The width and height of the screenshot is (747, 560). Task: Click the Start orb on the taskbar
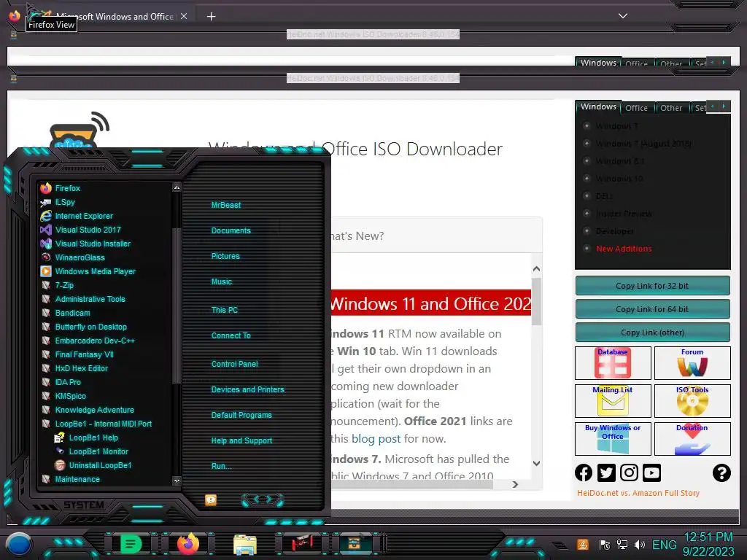[19, 544]
